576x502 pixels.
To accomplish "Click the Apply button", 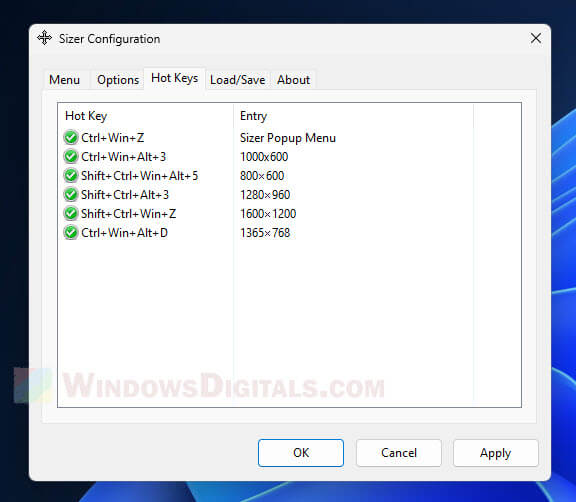I will 496,453.
